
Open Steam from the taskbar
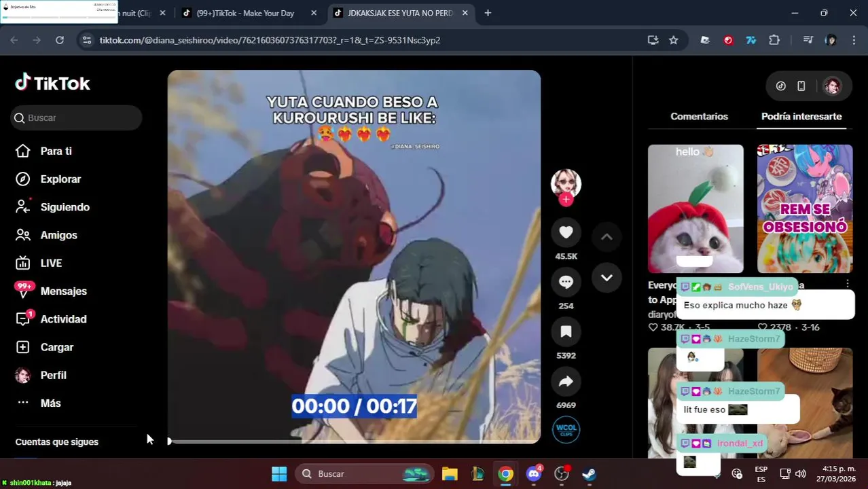(x=590, y=474)
